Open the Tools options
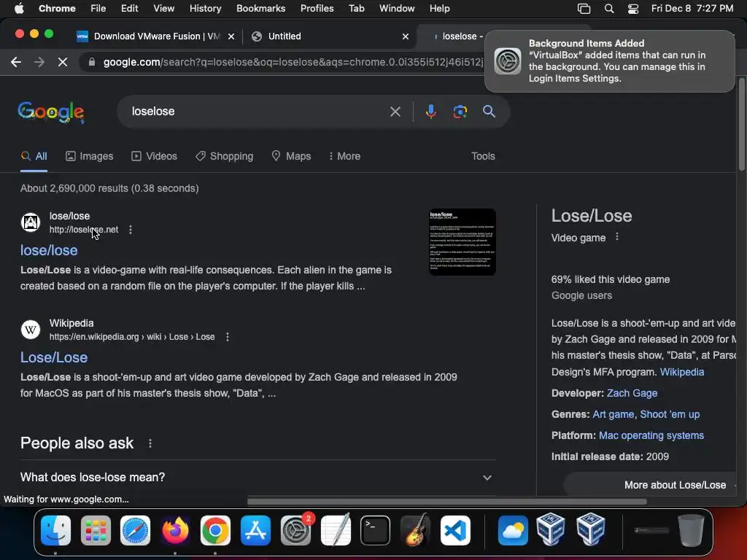Screen dimensions: 747x560 point(483,156)
